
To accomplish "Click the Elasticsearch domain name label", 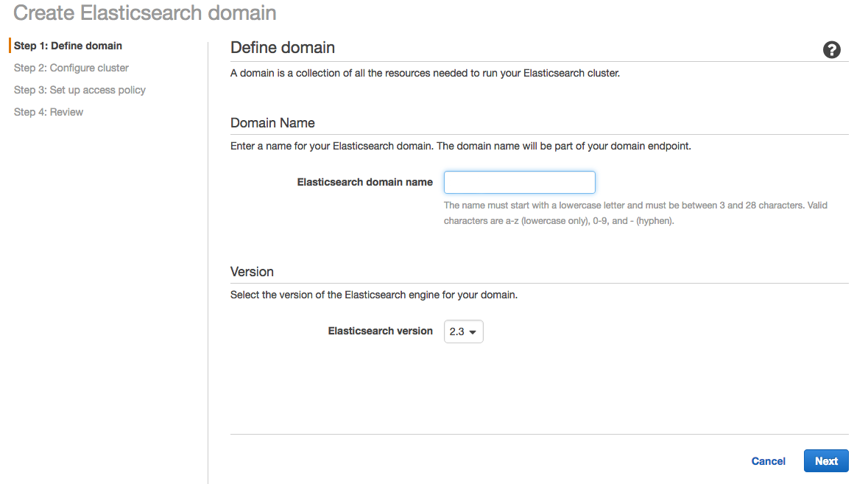I will [x=364, y=182].
